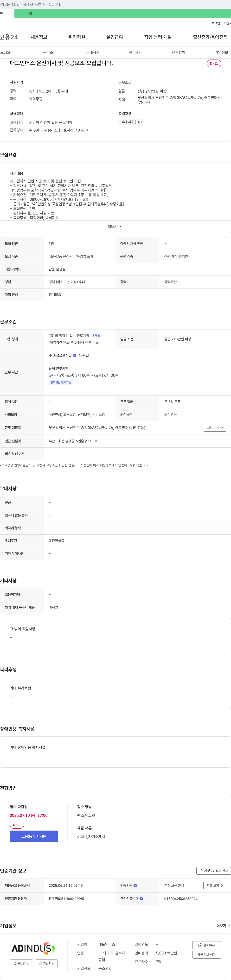Select 월급 240만원 이상 in 임금 조건 row
This screenshot has height=980, width=231.
tap(177, 339)
